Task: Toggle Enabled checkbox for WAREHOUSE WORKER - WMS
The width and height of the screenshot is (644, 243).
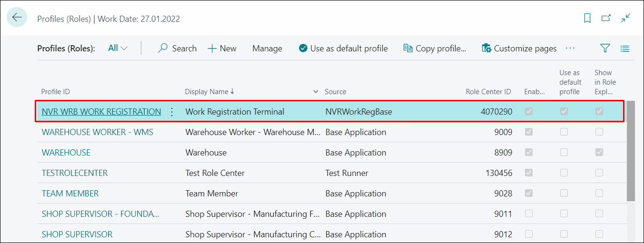Action: pyautogui.click(x=529, y=132)
